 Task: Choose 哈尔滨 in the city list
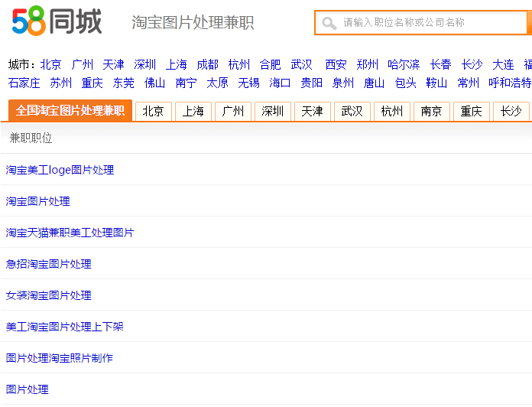[x=404, y=64]
